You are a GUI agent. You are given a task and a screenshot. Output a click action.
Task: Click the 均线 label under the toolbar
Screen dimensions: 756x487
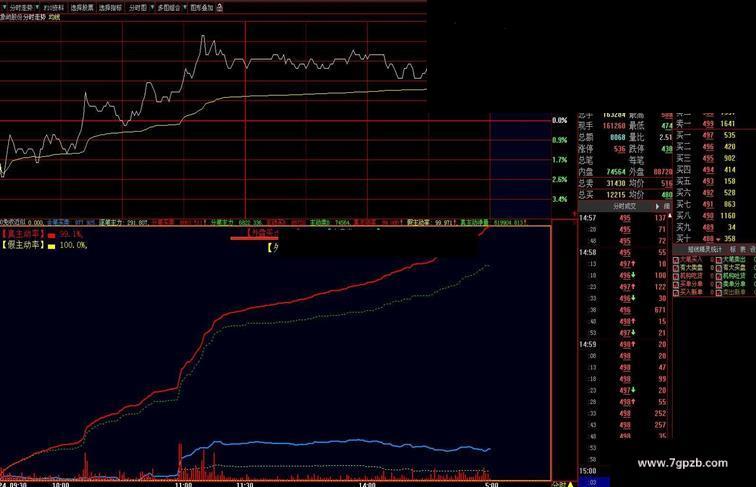click(54, 17)
